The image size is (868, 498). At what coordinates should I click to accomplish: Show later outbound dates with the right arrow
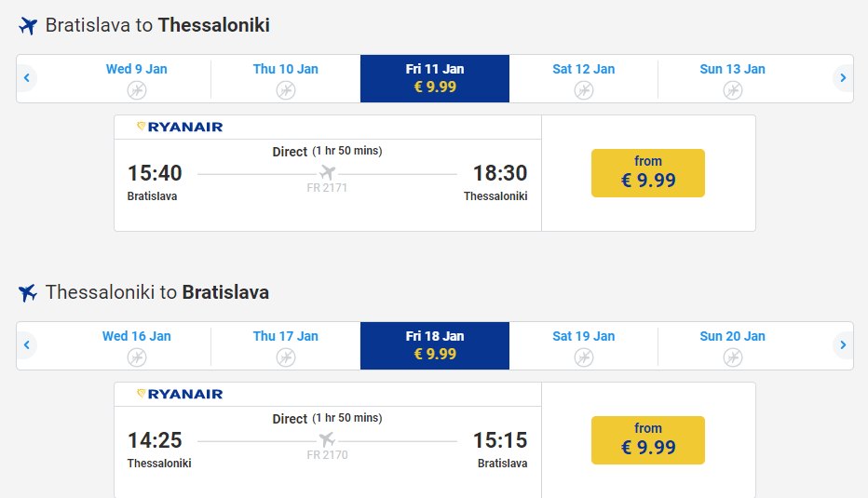pyautogui.click(x=843, y=78)
